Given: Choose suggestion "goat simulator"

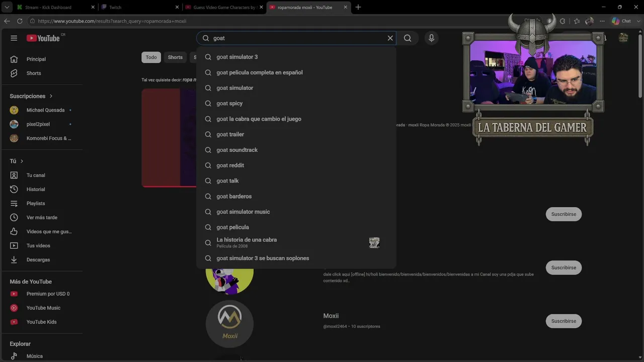Looking at the screenshot, I should [x=296, y=88].
